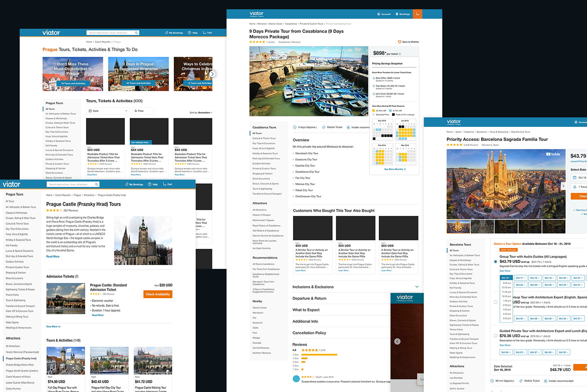Screen dimensions: 587x392
Task: Click the next-image arrow on the Sagrada Familia photo
Action: coord(563,186)
